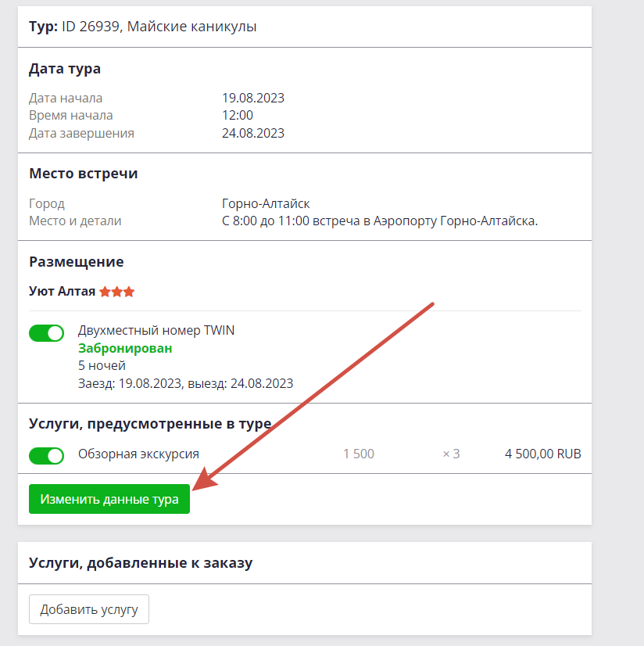
Task: Click the first orange hotel rating star
Action: point(105,292)
